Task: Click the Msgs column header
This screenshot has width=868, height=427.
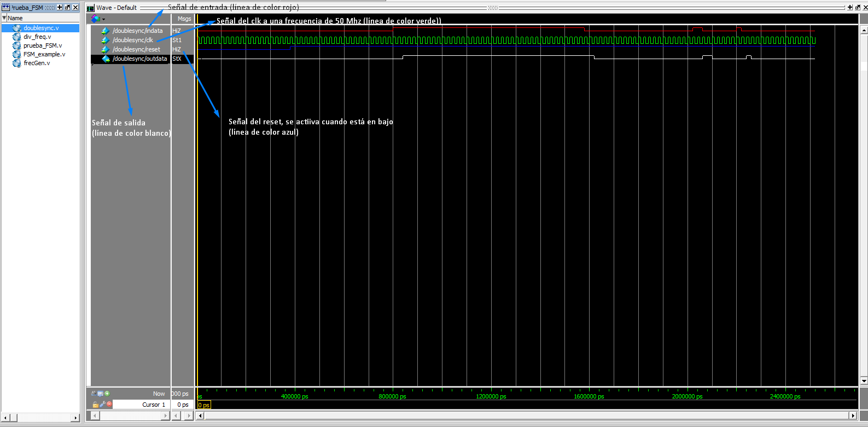Action: 184,19
